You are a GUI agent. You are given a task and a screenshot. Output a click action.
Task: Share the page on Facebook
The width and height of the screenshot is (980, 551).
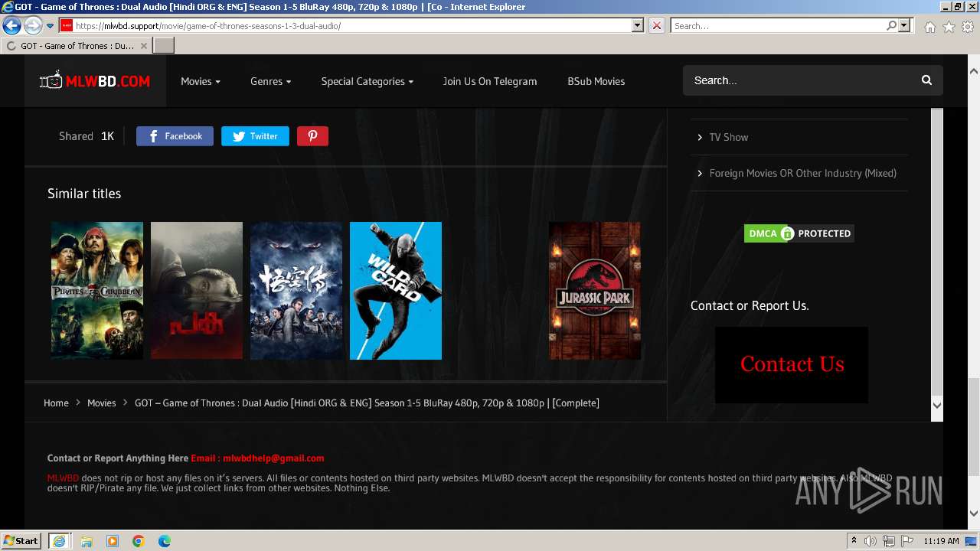click(175, 136)
